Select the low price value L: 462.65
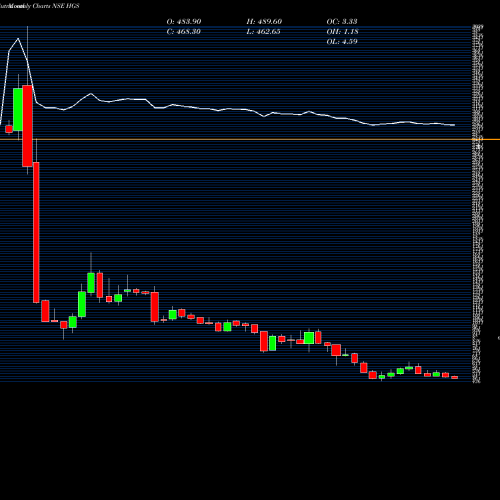 (x=263, y=32)
